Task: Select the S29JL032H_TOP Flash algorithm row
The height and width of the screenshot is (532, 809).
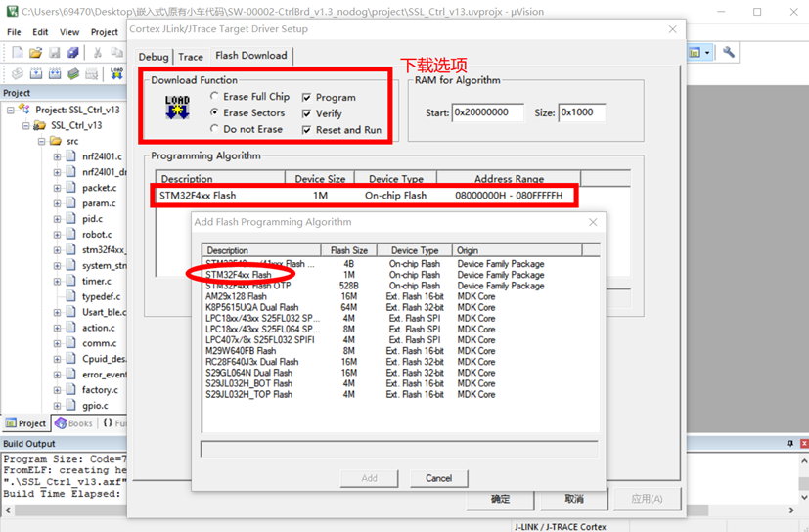Action: (x=400, y=394)
